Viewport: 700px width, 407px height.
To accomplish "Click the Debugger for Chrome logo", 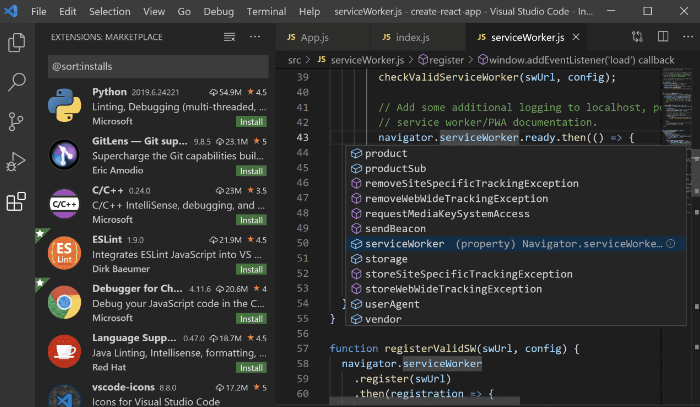I will [x=65, y=302].
